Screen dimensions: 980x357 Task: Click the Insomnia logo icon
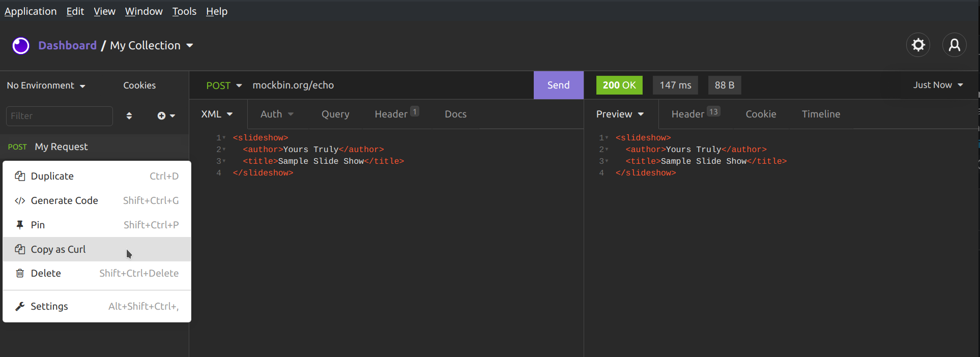point(21,46)
